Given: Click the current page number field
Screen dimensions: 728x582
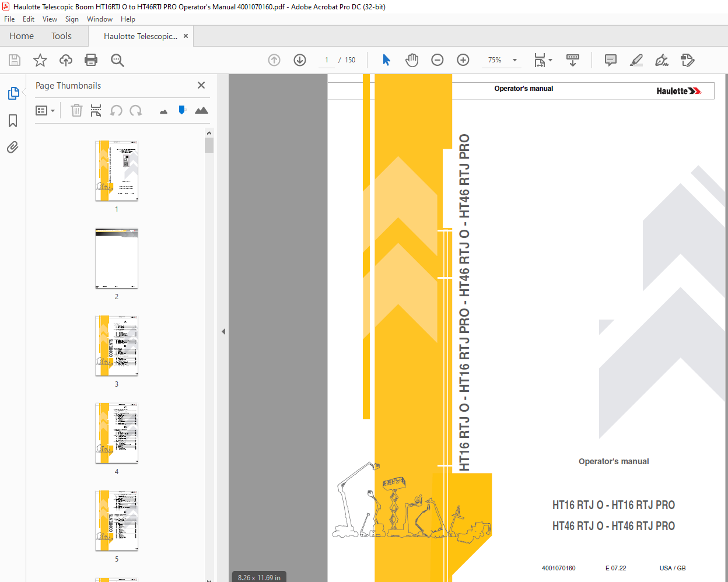Looking at the screenshot, I should point(327,60).
